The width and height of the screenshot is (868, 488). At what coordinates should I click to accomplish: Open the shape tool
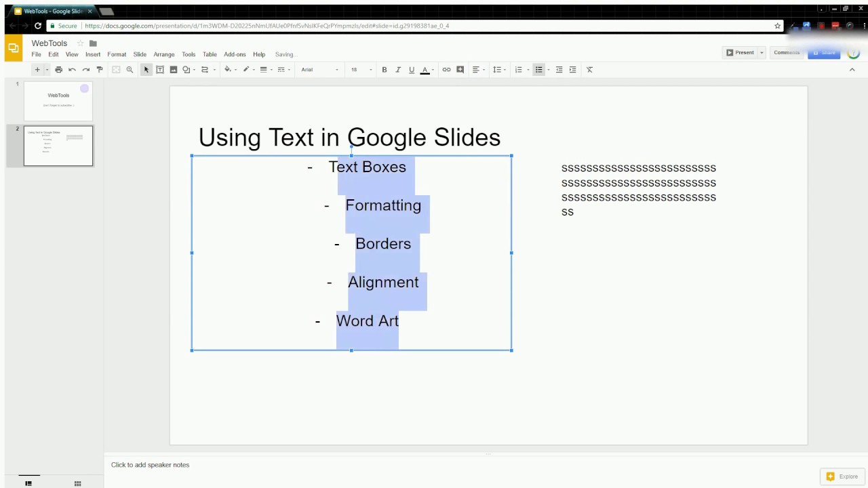point(186,70)
